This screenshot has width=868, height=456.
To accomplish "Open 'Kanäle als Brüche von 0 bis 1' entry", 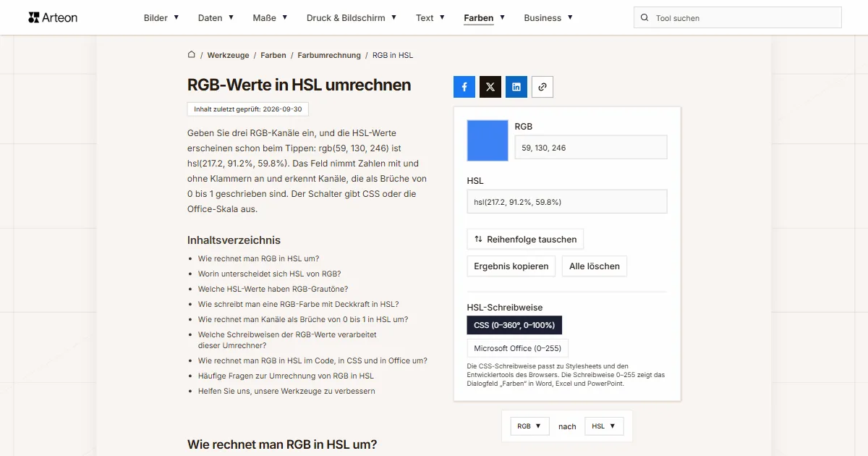I will pyautogui.click(x=303, y=319).
